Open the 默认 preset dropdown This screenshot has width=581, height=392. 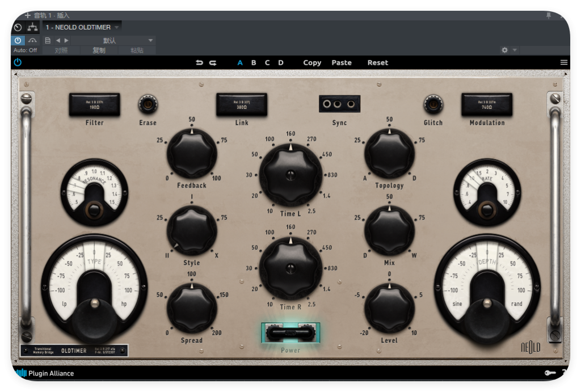113,40
